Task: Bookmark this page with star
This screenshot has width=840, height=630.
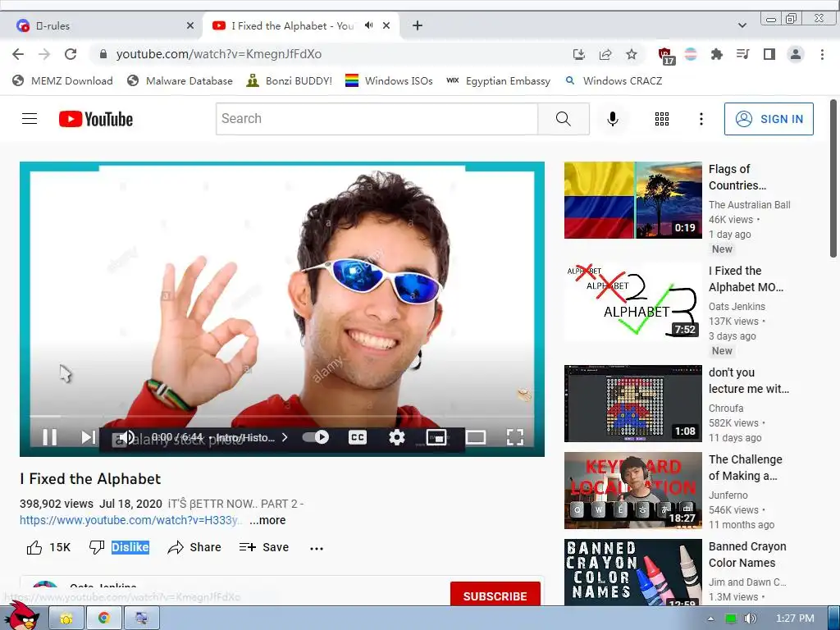Action: click(x=632, y=54)
